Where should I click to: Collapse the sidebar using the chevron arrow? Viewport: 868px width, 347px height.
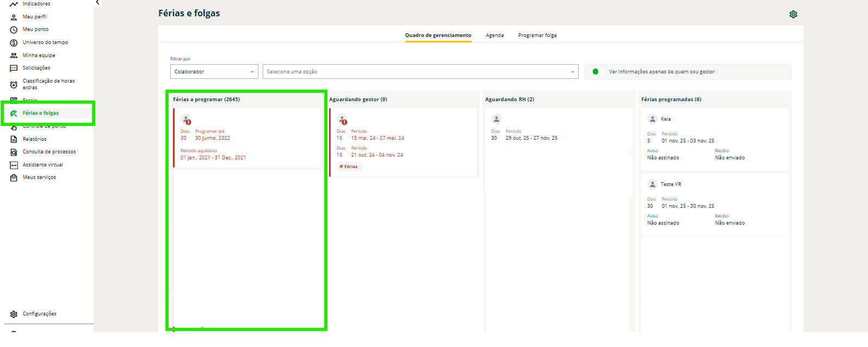(x=97, y=3)
